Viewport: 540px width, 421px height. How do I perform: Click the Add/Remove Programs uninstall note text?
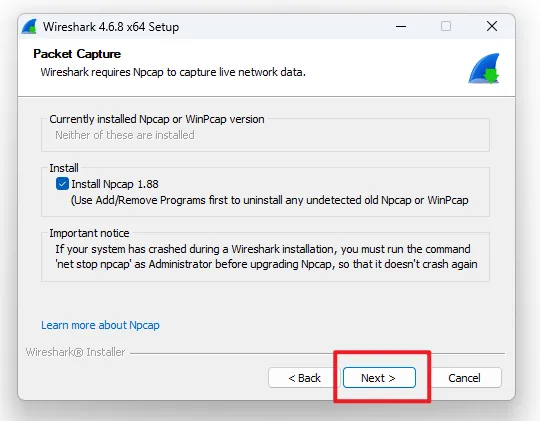269,200
